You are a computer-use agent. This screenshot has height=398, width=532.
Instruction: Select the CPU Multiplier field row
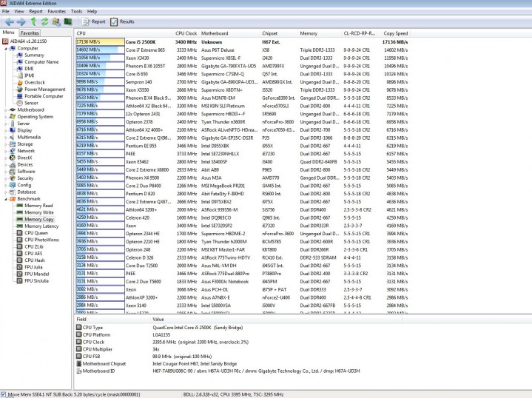pyautogui.click(x=238, y=349)
